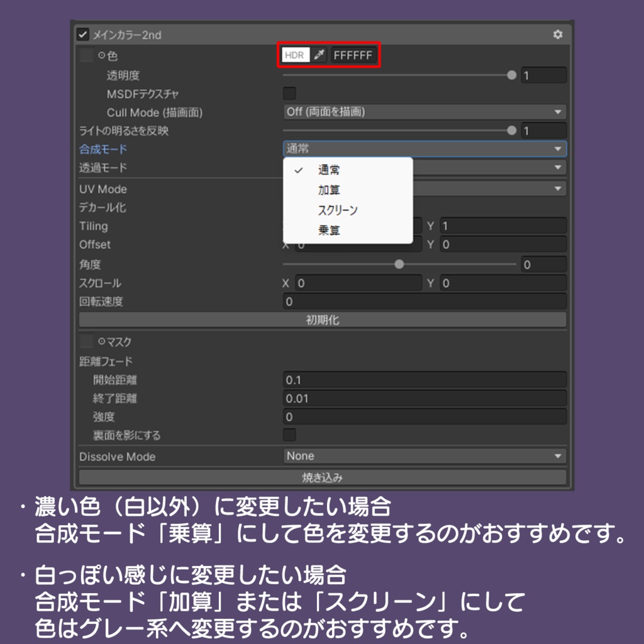
Task: Open the Cull Mode (描画面) dropdown
Action: (x=423, y=112)
